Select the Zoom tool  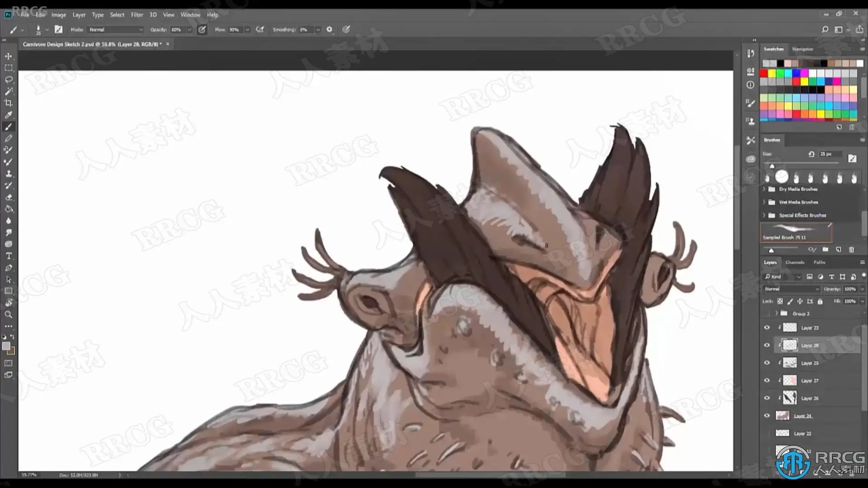9,314
